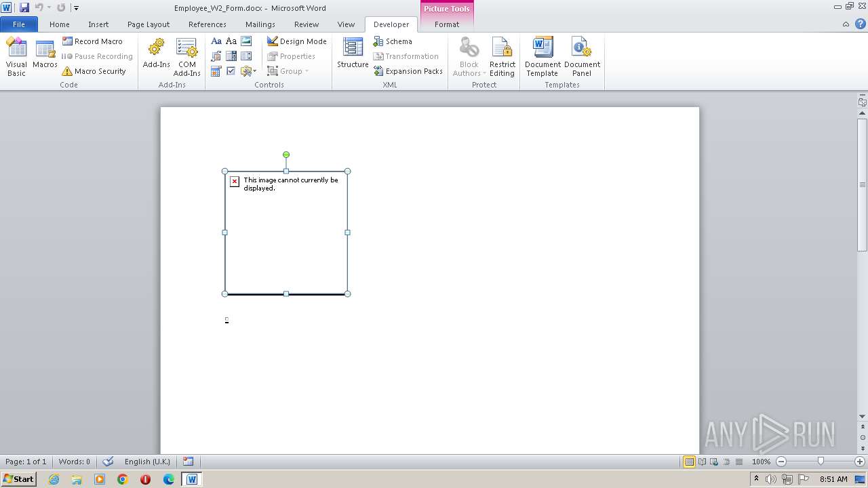The image size is (868, 488).
Task: Open Word Help
Action: pos(861,24)
